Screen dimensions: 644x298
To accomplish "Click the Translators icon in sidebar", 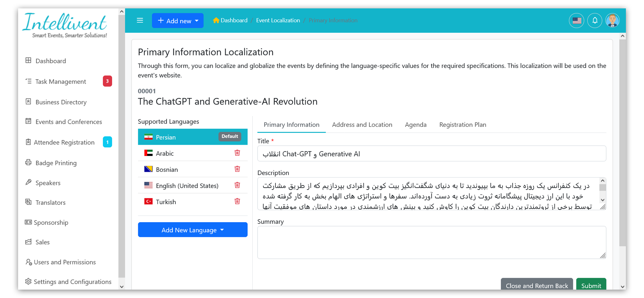I will pos(29,202).
